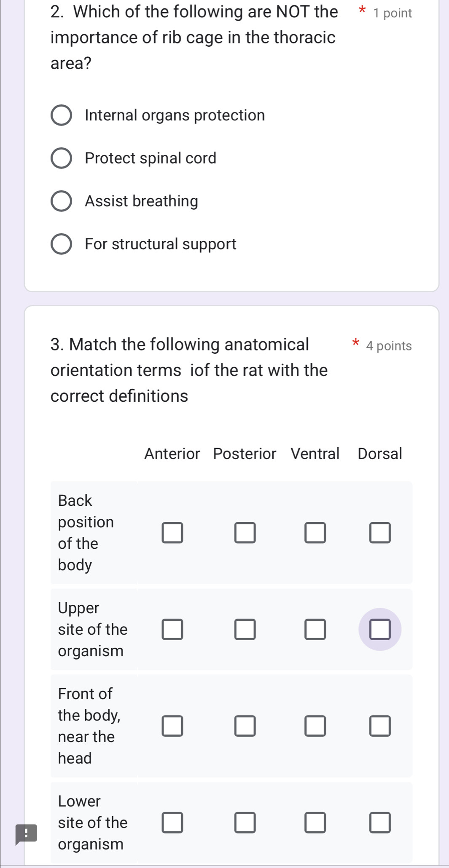Screen dimensions: 449x868
Task: Tick Ventral for "Back position of the body"
Action: point(315,533)
